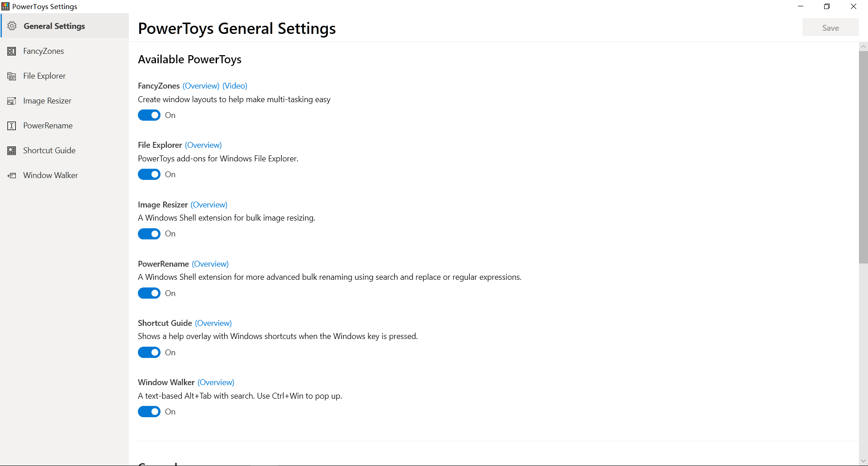Follow the Image Resizer Overview link
Image resolution: width=868 pixels, height=466 pixels.
click(x=209, y=205)
